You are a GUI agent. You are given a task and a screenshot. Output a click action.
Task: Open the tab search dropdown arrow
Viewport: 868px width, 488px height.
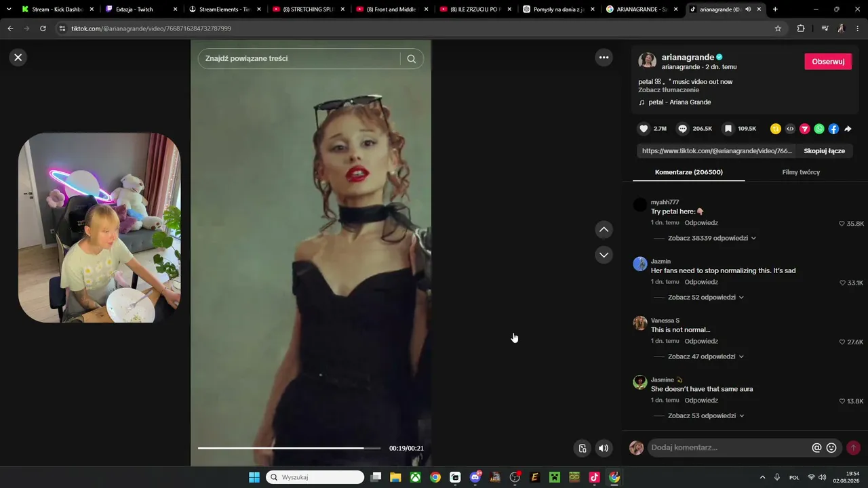9,9
